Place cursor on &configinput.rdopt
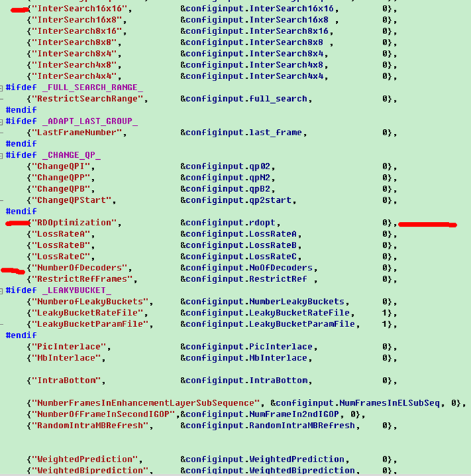Viewport: 471px width, 476px height. click(228, 223)
